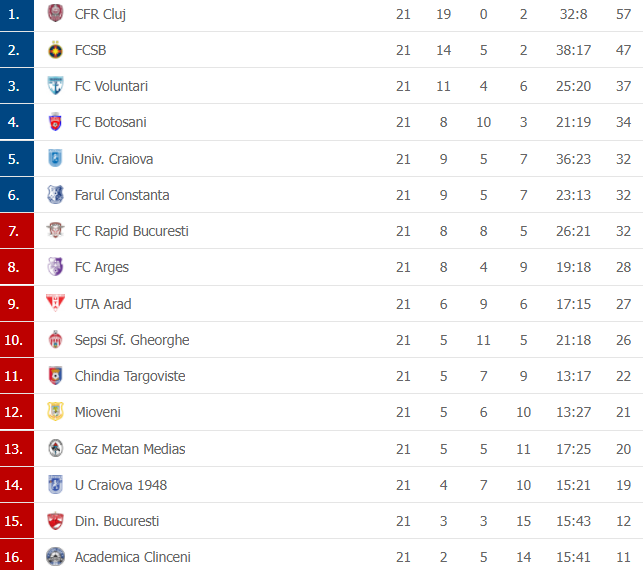Image resolution: width=643 pixels, height=570 pixels.
Task: Open the FC Rapid Bucuresti team link
Action: 132,231
